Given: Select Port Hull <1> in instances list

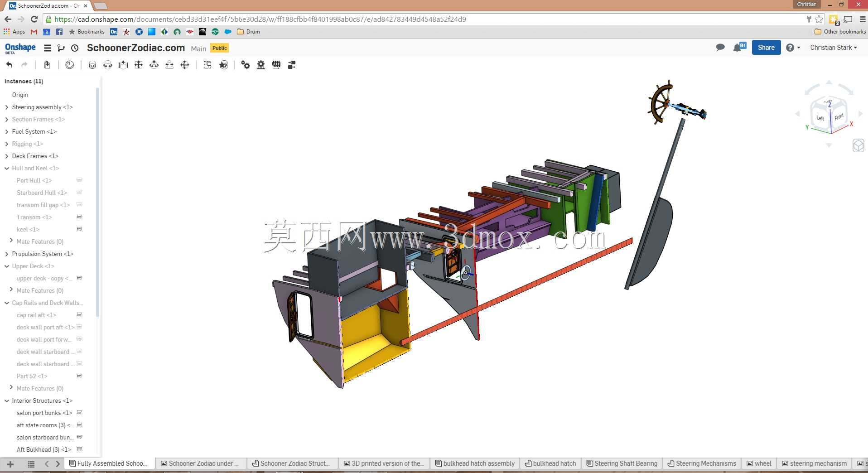Looking at the screenshot, I should coord(34,181).
